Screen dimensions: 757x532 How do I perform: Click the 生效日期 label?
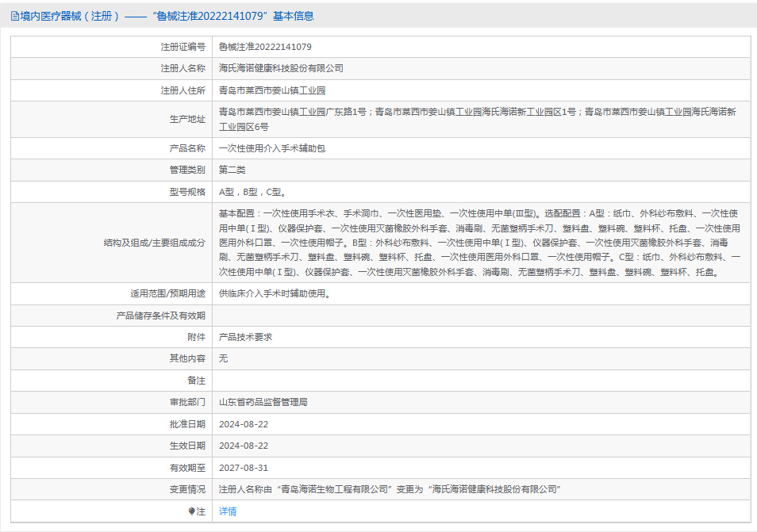coord(187,446)
